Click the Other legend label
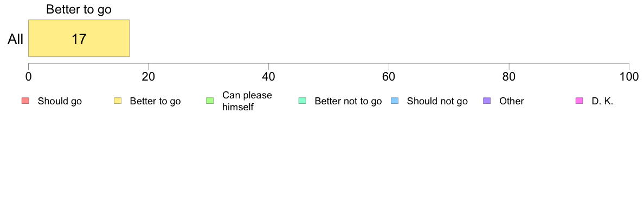This screenshot has height=199, width=644. [x=512, y=101]
